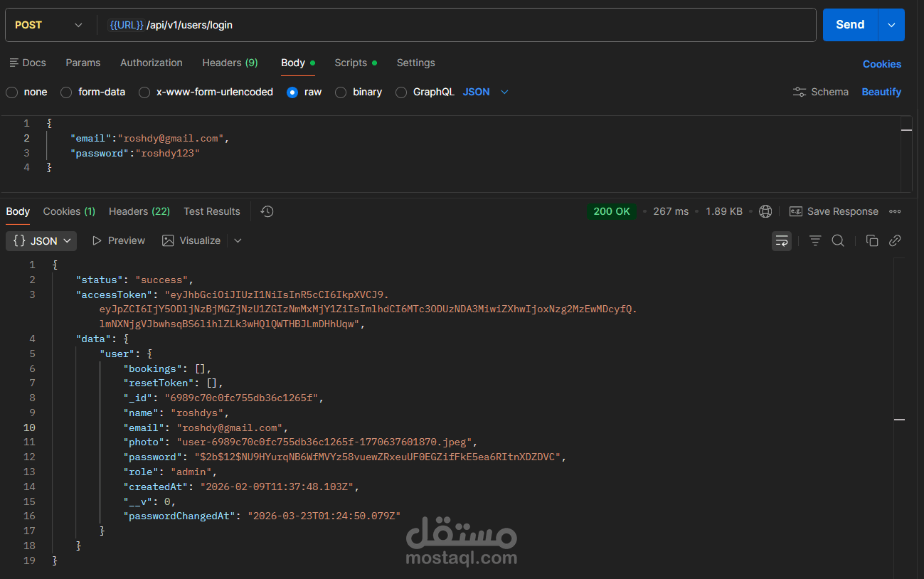This screenshot has width=924, height=579.
Task: Open the request Headers (9) tab
Action: pyautogui.click(x=230, y=63)
